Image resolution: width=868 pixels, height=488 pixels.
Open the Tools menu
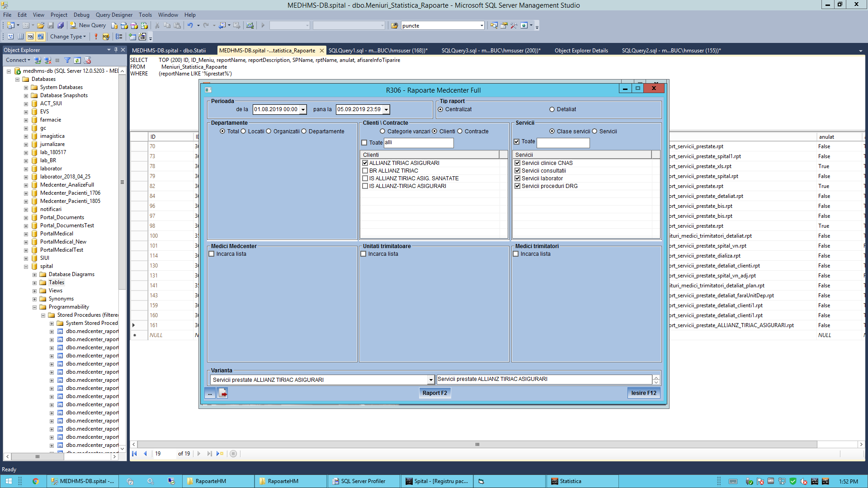145,15
